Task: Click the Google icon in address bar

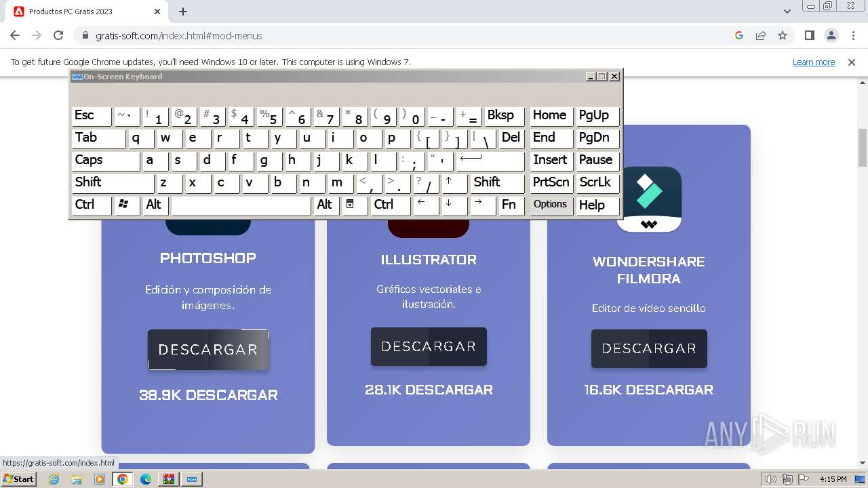Action: (x=739, y=35)
